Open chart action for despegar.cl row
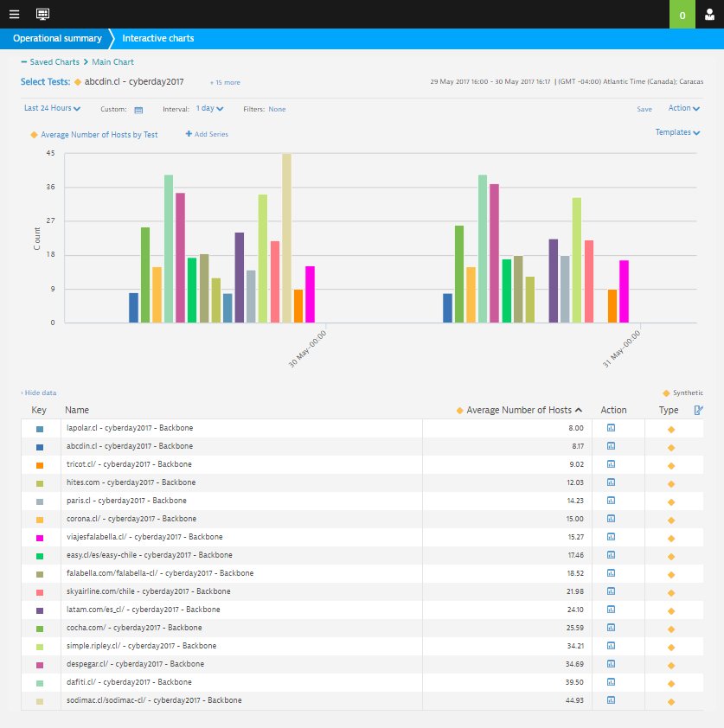 (x=612, y=663)
